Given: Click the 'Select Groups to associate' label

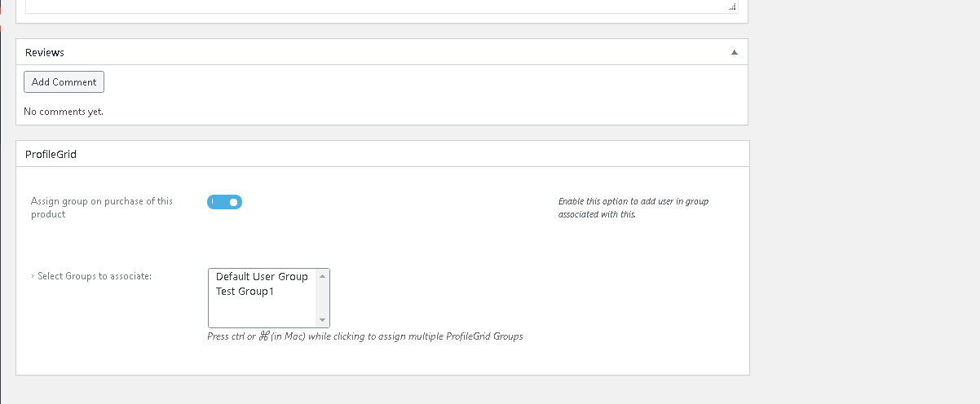Looking at the screenshot, I should 95,276.
